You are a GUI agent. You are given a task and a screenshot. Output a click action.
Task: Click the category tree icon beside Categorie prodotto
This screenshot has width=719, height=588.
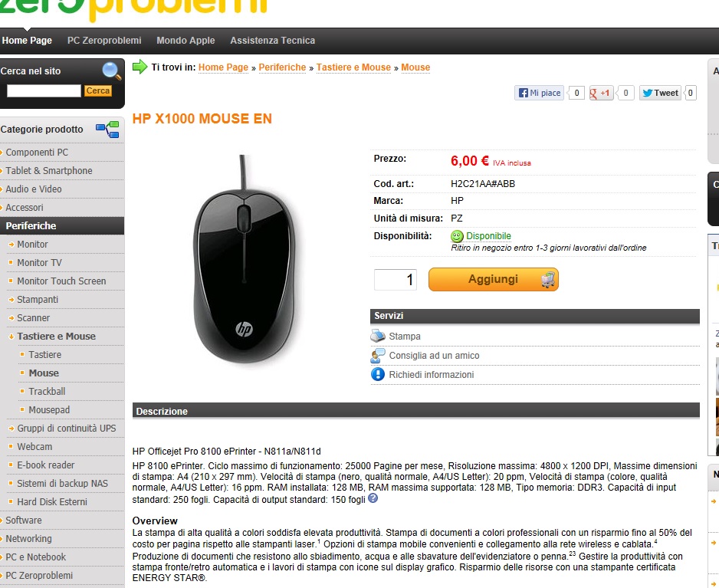point(107,130)
